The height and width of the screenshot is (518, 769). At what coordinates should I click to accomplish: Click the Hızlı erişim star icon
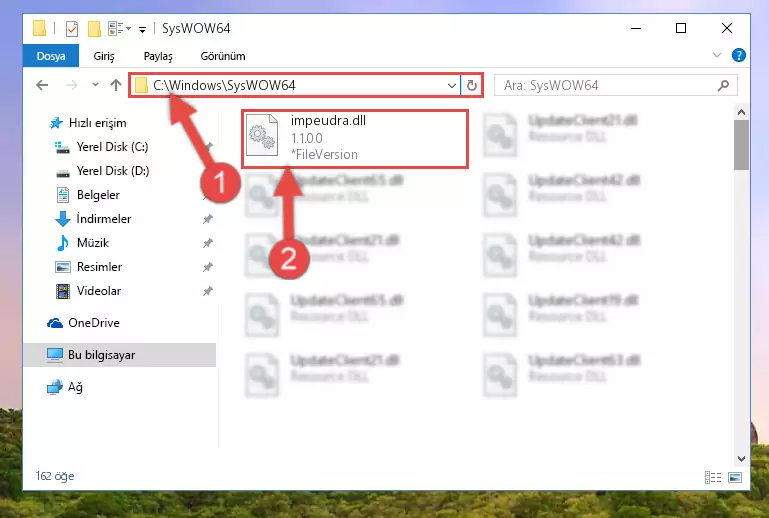[56, 123]
